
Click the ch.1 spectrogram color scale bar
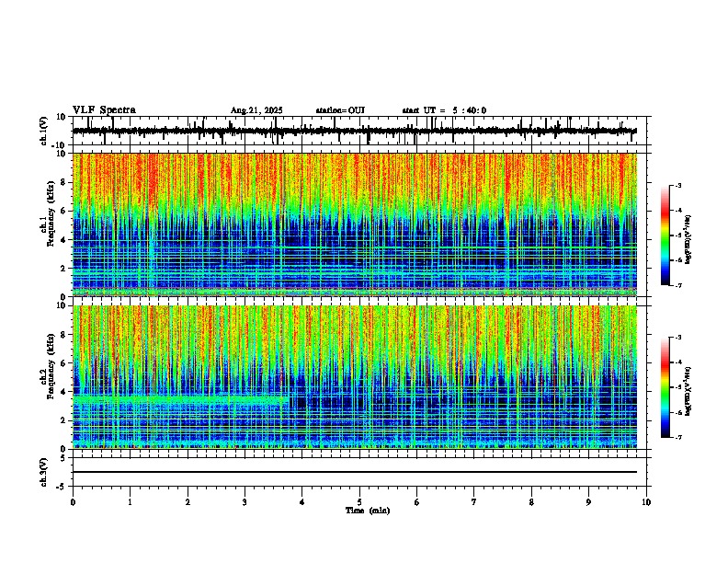665,236
